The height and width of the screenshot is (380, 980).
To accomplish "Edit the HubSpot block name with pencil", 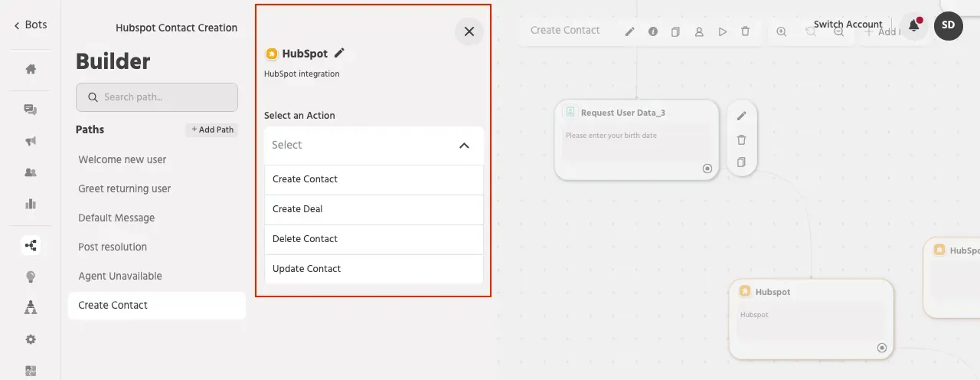I will click(339, 53).
